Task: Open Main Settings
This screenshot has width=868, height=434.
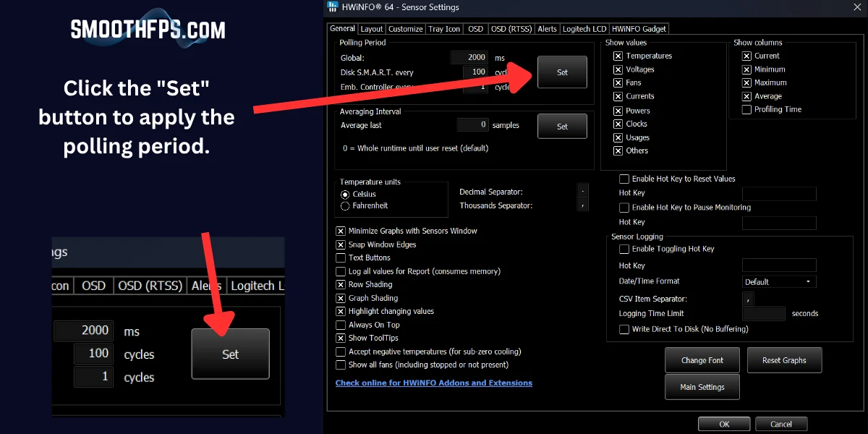Action: pyautogui.click(x=702, y=386)
